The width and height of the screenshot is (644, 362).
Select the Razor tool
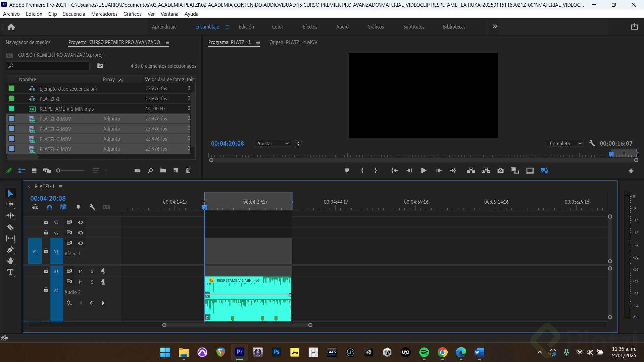[x=10, y=227]
